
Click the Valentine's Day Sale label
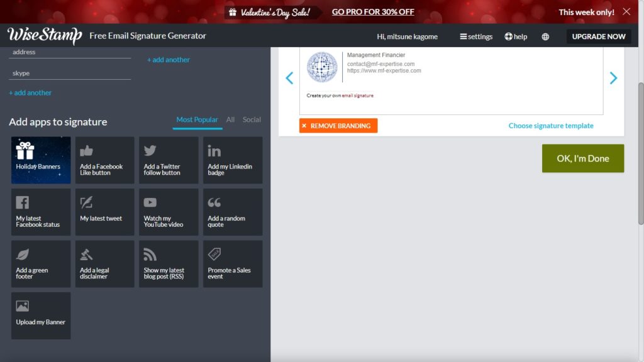point(275,13)
